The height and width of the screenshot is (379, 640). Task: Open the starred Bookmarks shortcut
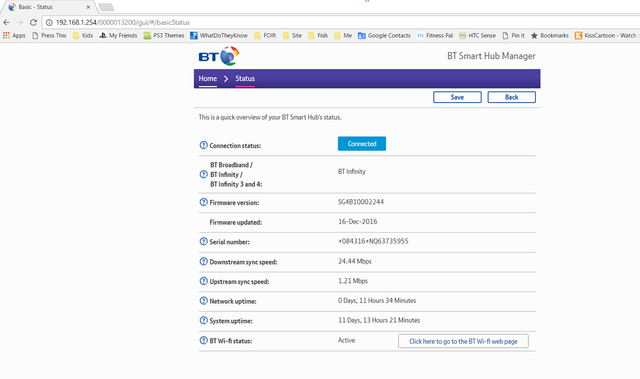click(549, 35)
